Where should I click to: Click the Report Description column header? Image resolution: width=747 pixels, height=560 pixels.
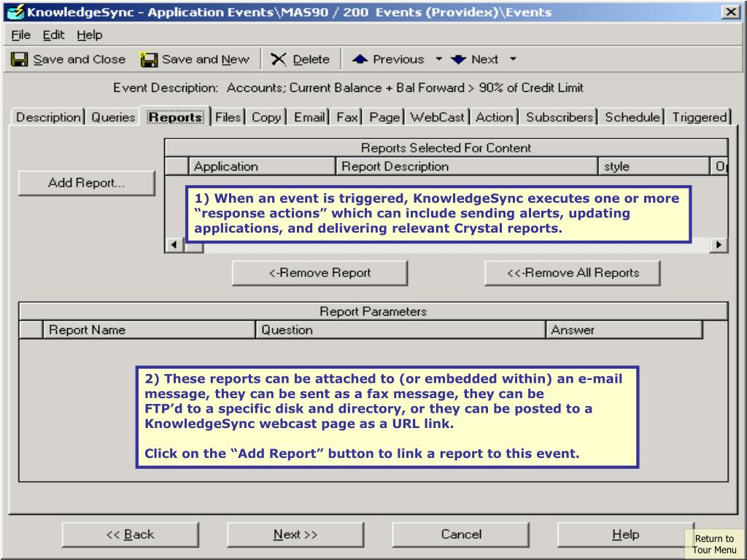tap(467, 166)
